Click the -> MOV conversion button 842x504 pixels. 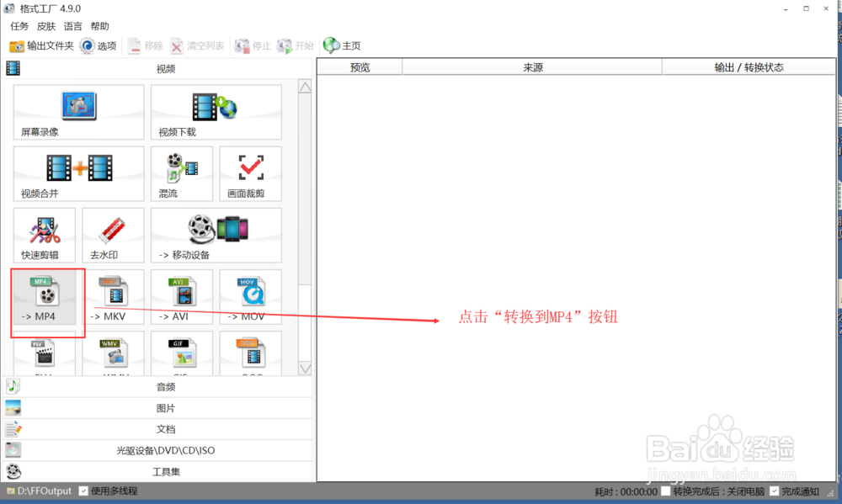pos(251,297)
